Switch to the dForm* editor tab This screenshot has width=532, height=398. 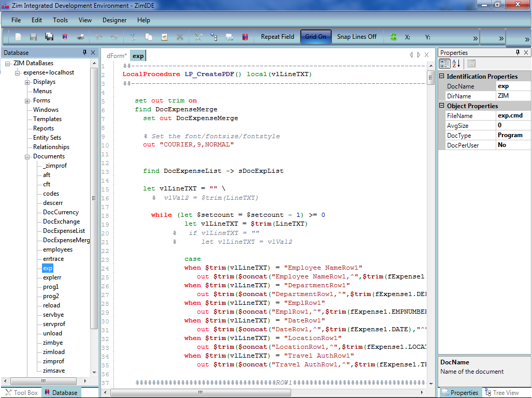117,56
